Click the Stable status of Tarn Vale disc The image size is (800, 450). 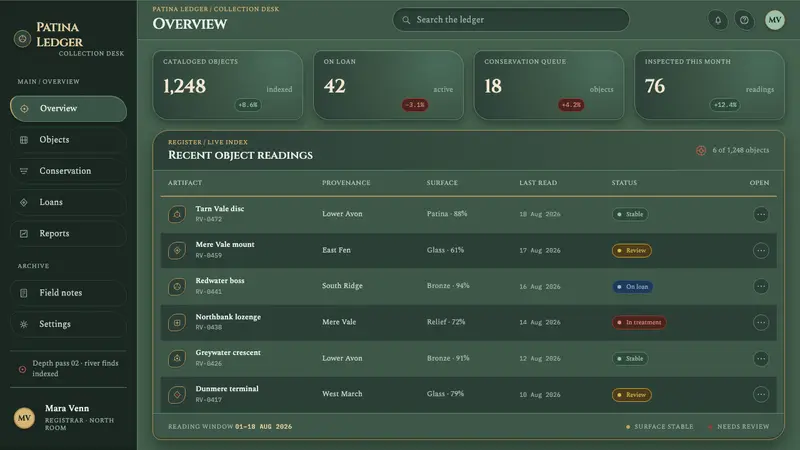click(630, 214)
